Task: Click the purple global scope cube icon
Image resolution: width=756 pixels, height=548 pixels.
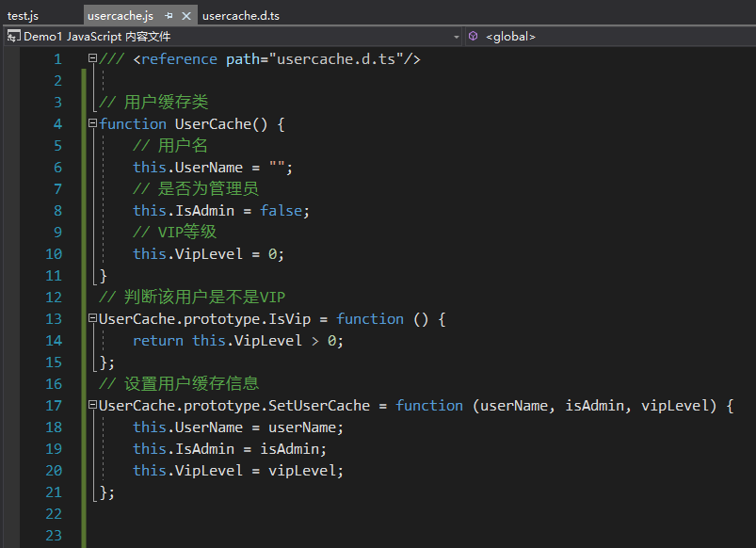Action: [x=474, y=36]
